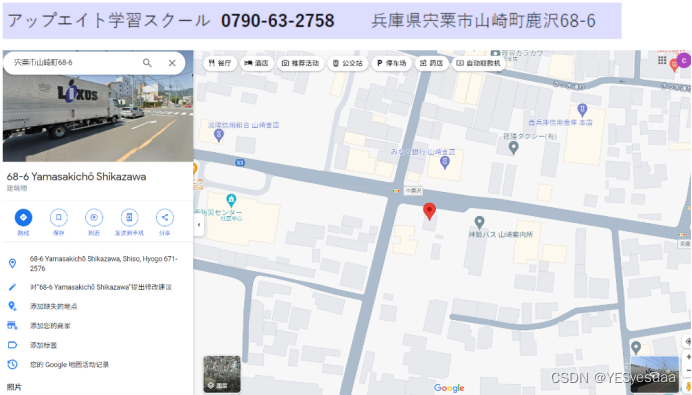This screenshot has height=395, width=692.
Task: Select the bus stations chip
Action: tap(347, 63)
